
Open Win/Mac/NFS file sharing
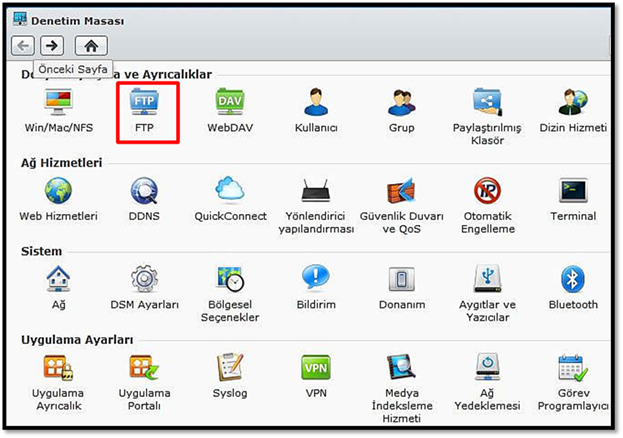pos(58,105)
